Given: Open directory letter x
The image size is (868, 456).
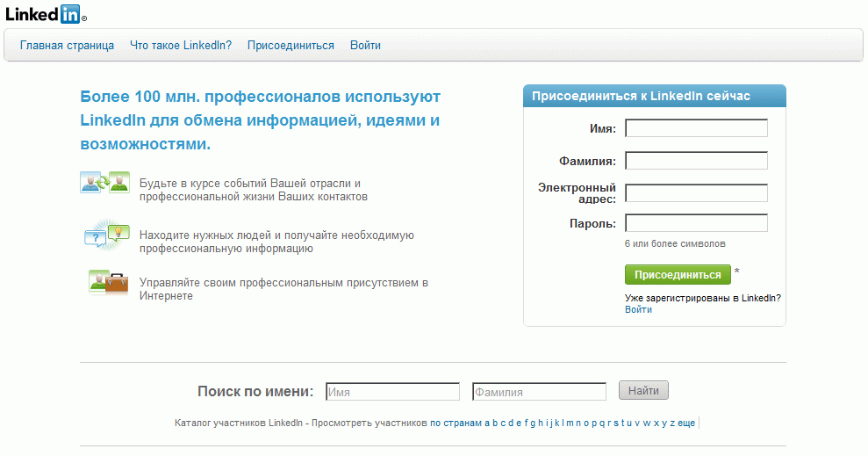Looking at the screenshot, I should pos(656,423).
